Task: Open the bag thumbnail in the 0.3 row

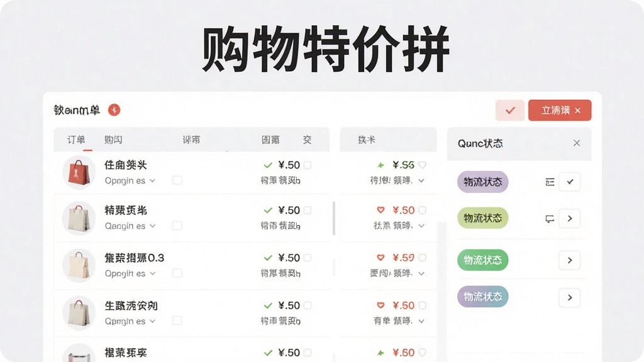Action: 79,266
